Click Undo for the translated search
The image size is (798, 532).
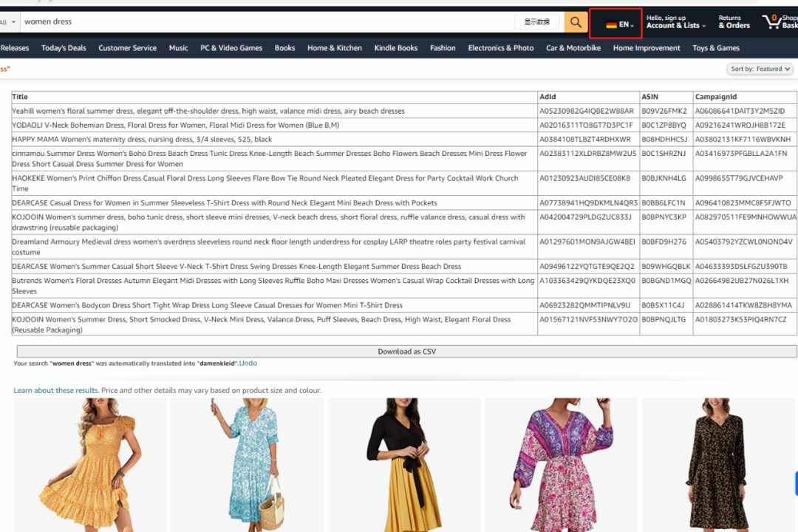248,363
